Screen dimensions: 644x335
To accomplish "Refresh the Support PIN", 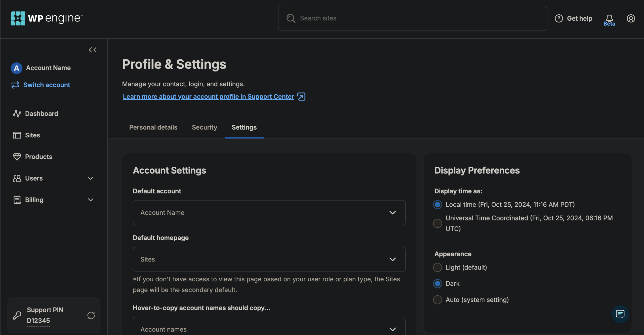I will [x=91, y=315].
